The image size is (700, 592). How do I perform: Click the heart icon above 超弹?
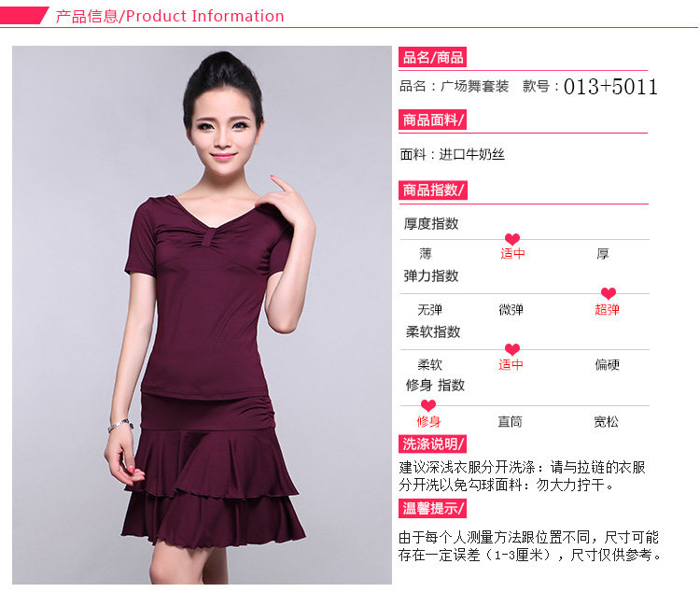coord(608,293)
